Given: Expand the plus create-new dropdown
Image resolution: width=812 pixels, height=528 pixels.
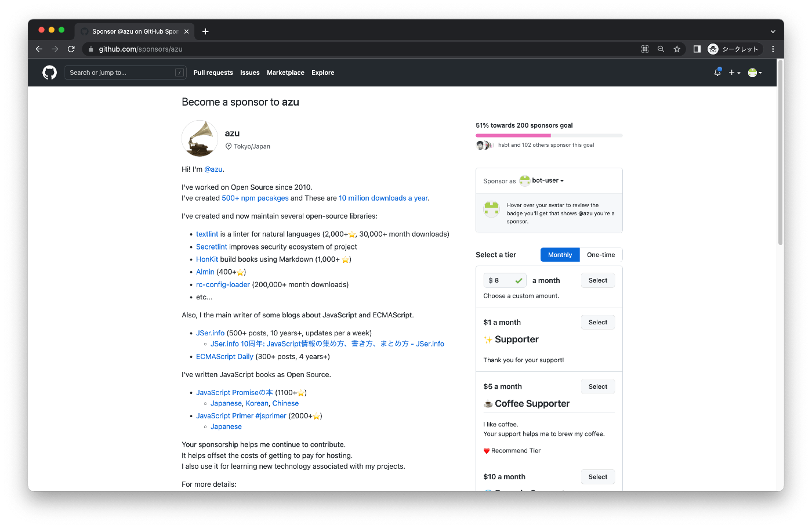Looking at the screenshot, I should tap(735, 73).
